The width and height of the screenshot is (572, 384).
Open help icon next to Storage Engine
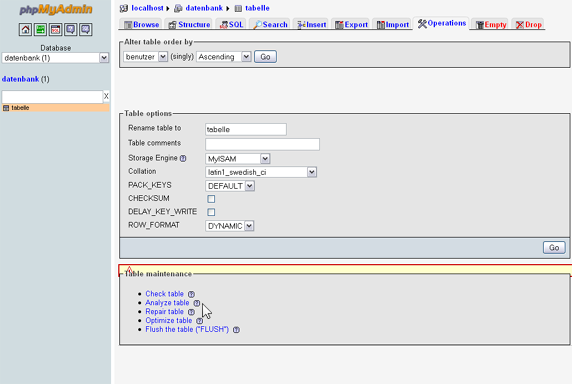point(183,158)
